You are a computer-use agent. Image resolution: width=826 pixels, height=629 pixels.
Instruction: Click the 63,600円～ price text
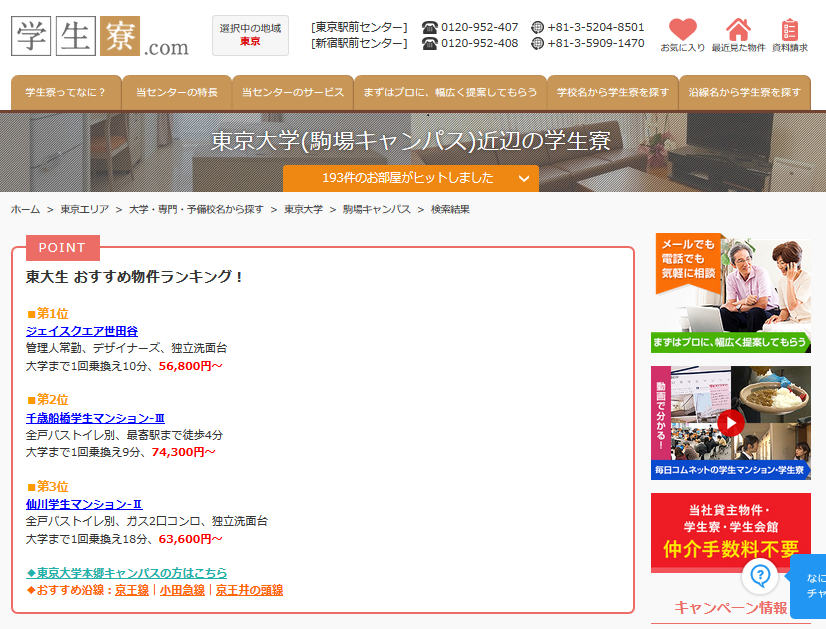pyautogui.click(x=190, y=539)
